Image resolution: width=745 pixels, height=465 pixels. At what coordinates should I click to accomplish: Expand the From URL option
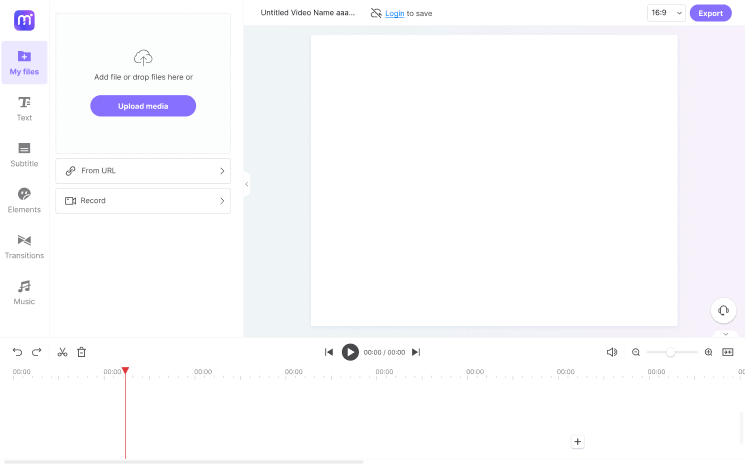coord(143,171)
